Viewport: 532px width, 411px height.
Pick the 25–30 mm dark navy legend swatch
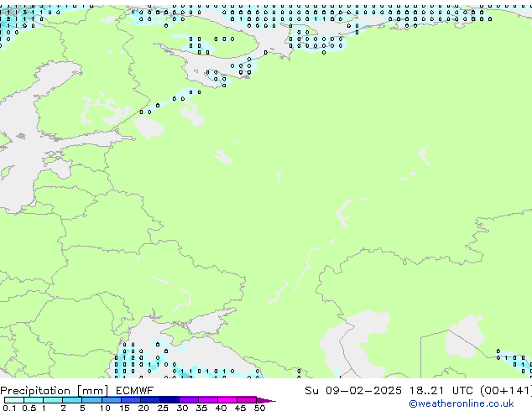tap(170, 400)
